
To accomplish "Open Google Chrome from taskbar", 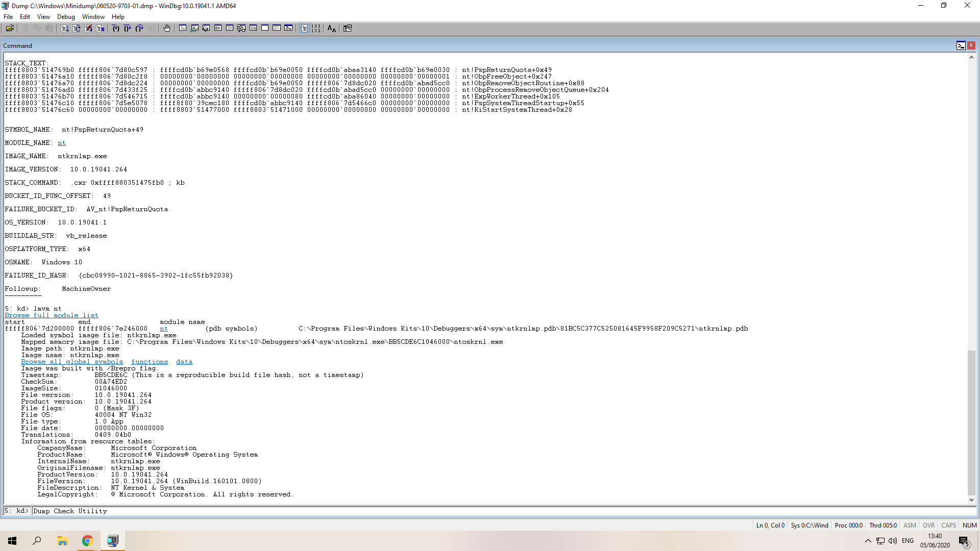I will (87, 541).
